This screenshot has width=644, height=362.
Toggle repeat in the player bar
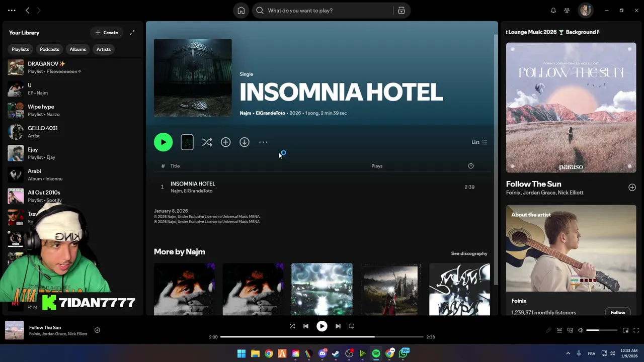click(352, 326)
